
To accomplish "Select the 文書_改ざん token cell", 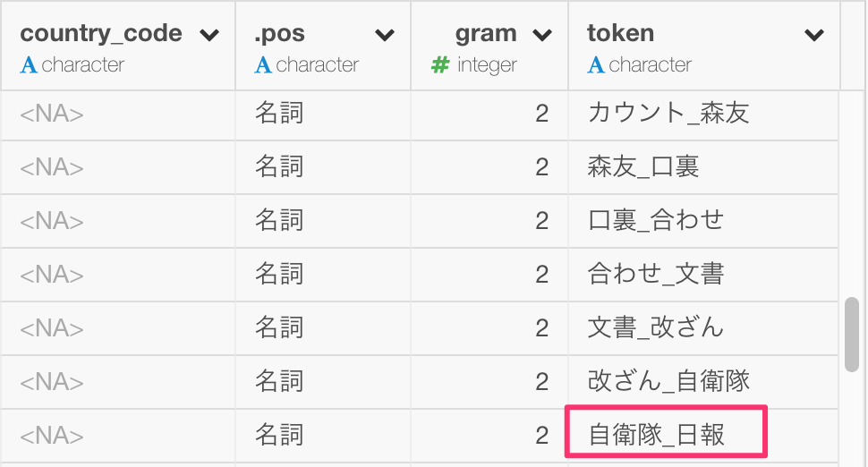I will pos(703,328).
